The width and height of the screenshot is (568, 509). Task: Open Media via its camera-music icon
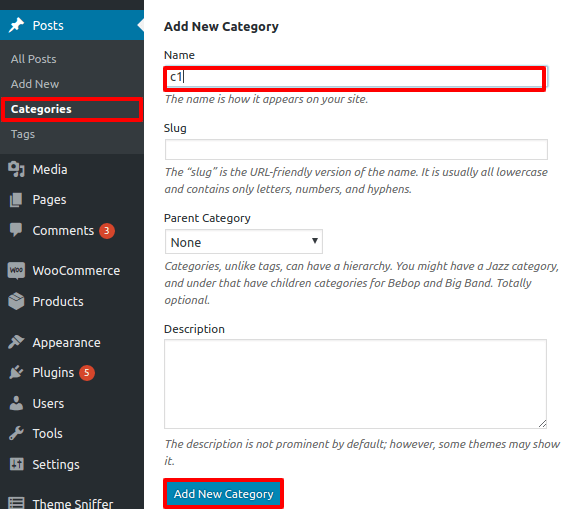[x=16, y=169]
